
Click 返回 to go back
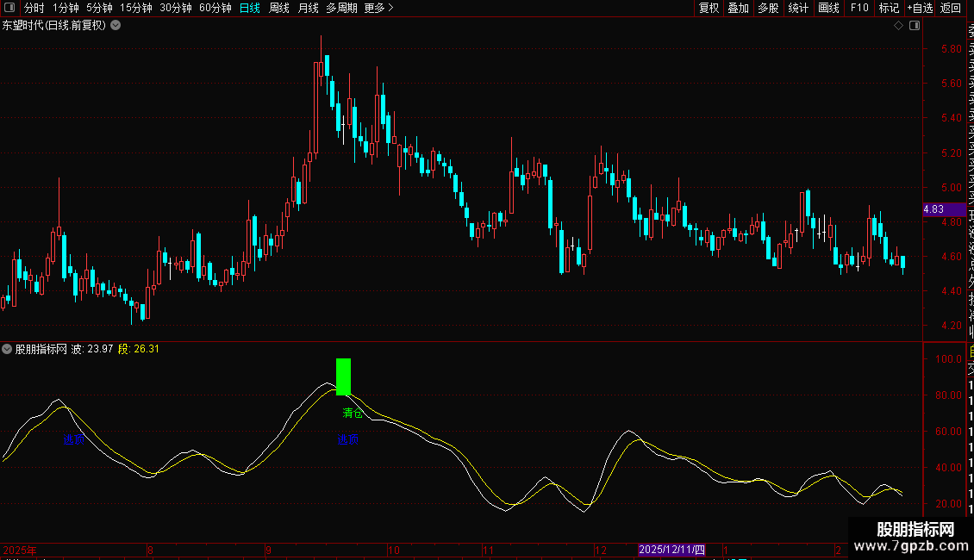(x=951, y=8)
